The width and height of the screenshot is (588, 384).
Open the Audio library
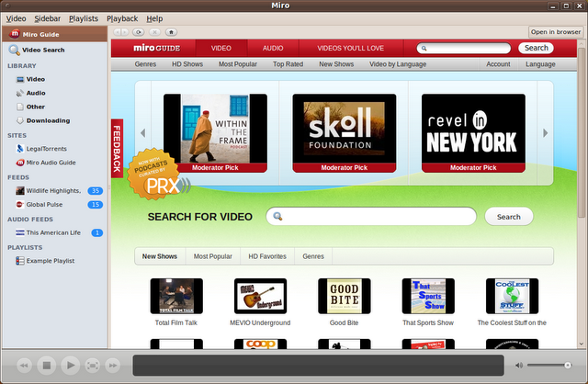click(54, 93)
